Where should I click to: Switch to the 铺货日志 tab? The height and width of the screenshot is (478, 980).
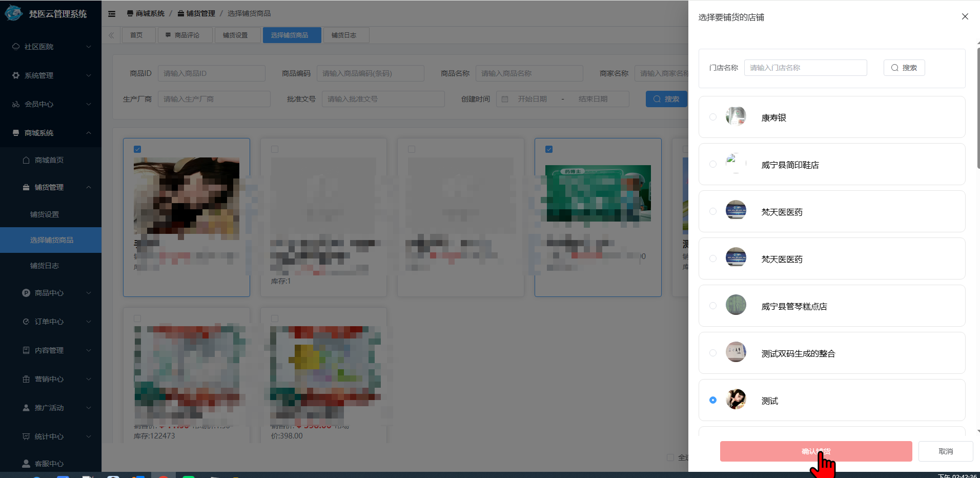346,35
